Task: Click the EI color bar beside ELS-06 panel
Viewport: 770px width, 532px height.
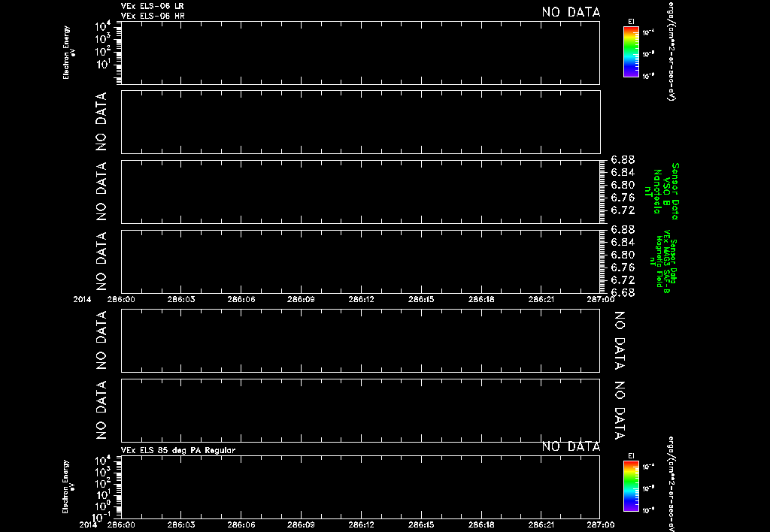Action: pyautogui.click(x=631, y=52)
